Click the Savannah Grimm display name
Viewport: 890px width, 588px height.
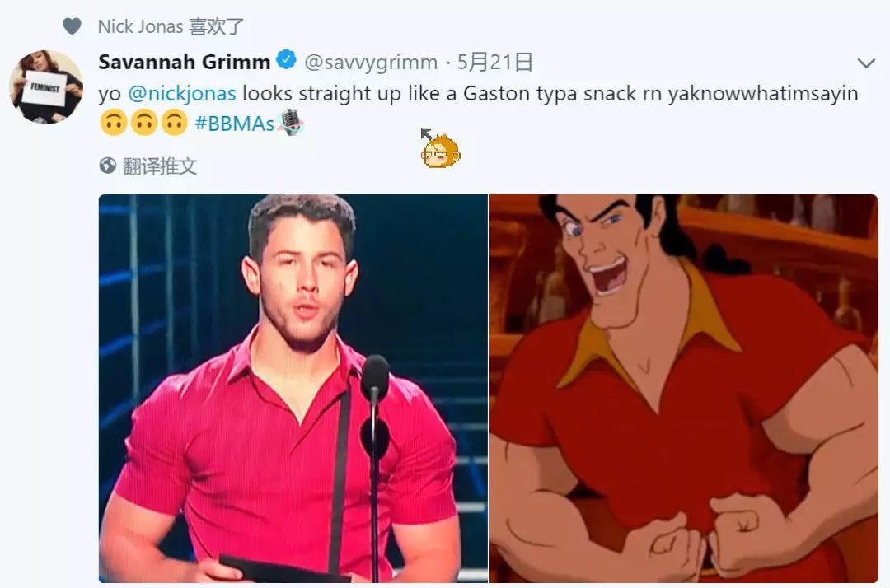point(184,61)
